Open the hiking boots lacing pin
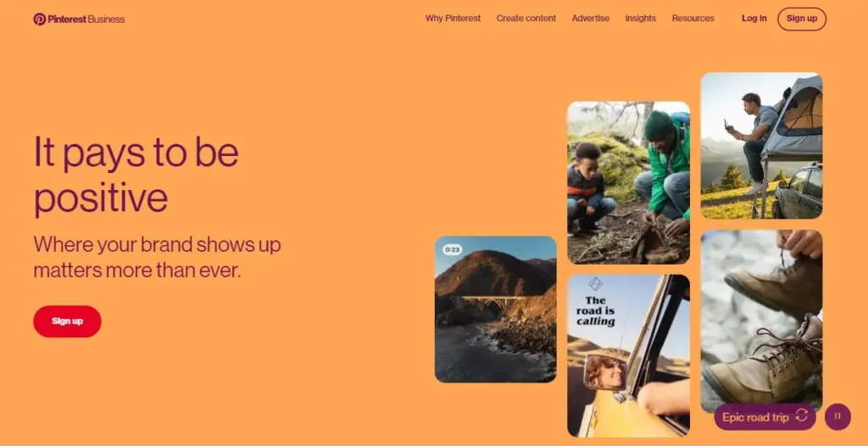 pos(761,315)
